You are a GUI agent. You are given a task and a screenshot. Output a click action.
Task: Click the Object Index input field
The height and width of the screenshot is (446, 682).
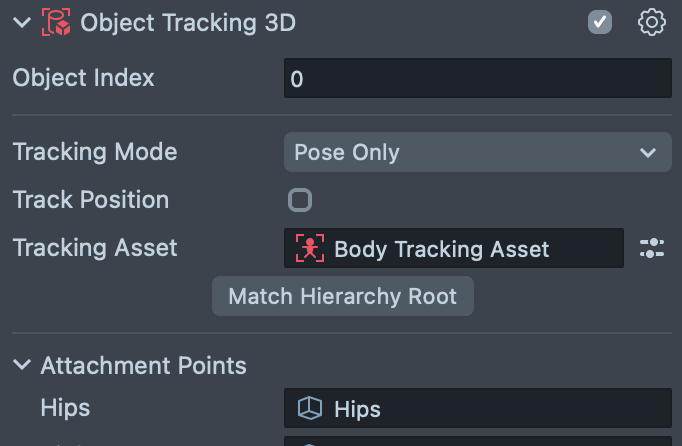click(x=477, y=78)
